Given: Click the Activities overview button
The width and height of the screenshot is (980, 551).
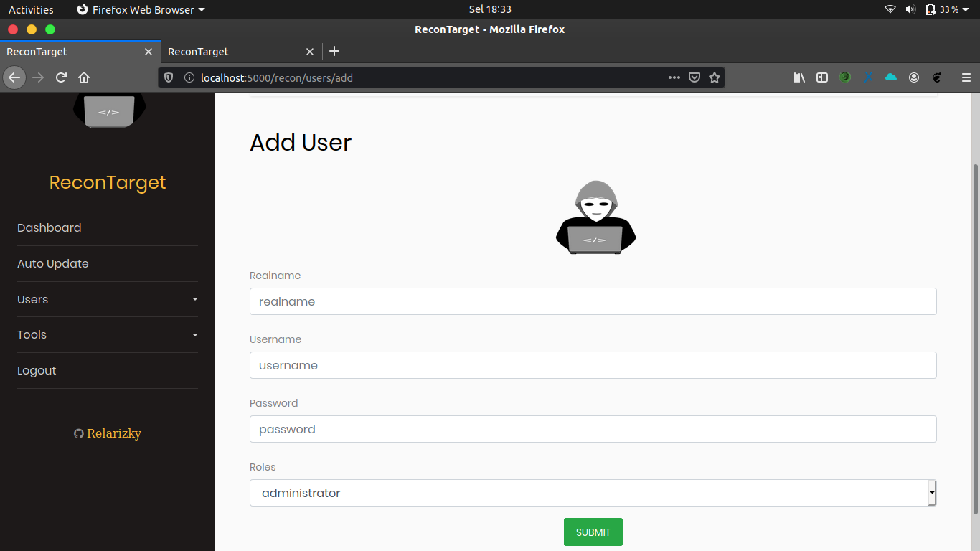Looking at the screenshot, I should pyautogui.click(x=31, y=9).
